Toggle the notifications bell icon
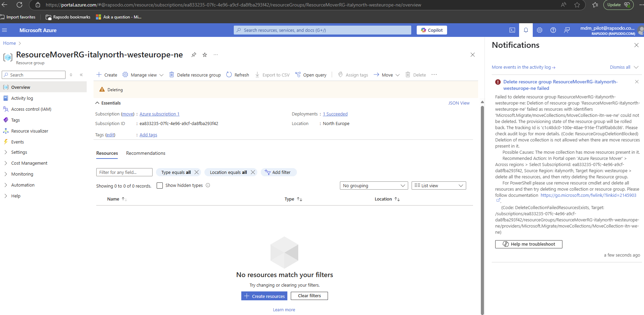The height and width of the screenshot is (315, 644). [x=526, y=30]
